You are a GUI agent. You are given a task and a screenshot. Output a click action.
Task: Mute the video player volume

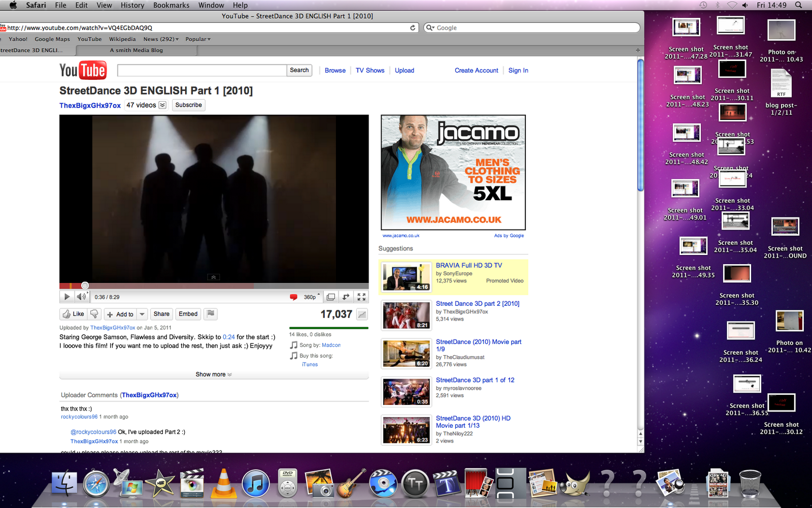(81, 297)
